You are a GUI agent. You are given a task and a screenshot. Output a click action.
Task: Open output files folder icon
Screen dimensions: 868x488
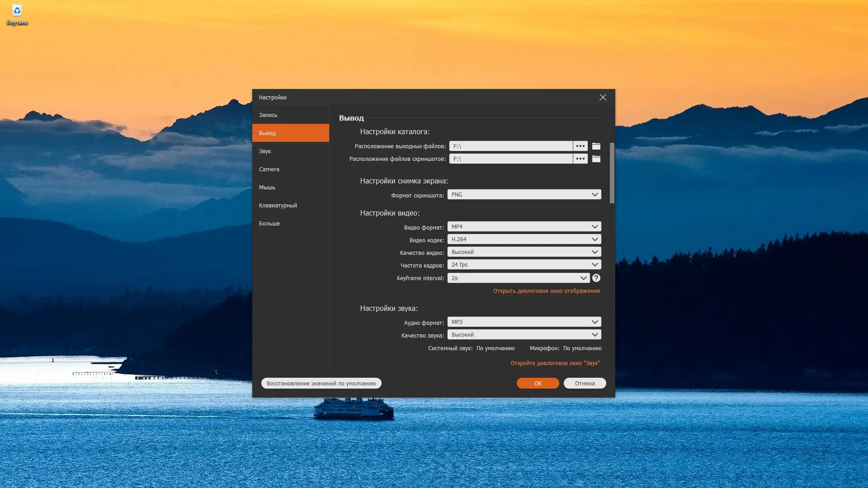point(596,146)
